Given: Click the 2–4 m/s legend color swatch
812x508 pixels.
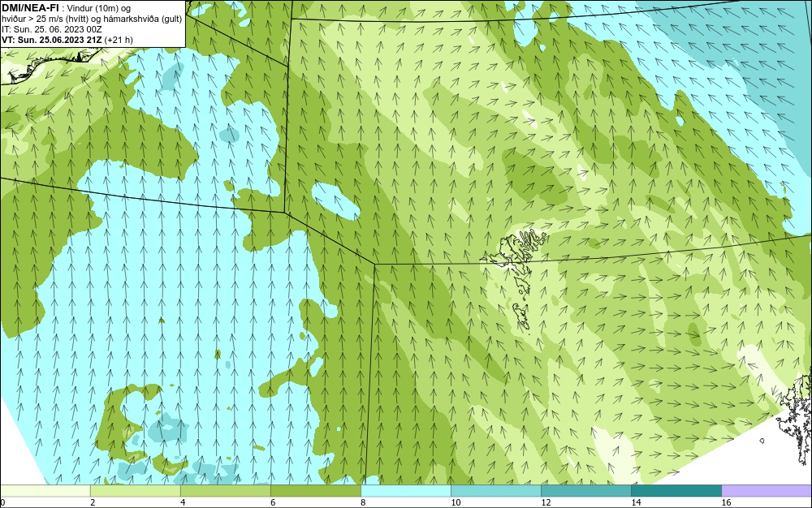Looking at the screenshot, I should click(x=135, y=490).
